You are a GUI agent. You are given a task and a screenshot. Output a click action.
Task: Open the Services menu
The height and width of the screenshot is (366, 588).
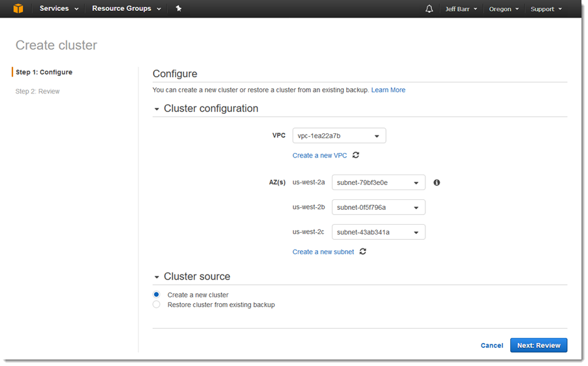(59, 8)
